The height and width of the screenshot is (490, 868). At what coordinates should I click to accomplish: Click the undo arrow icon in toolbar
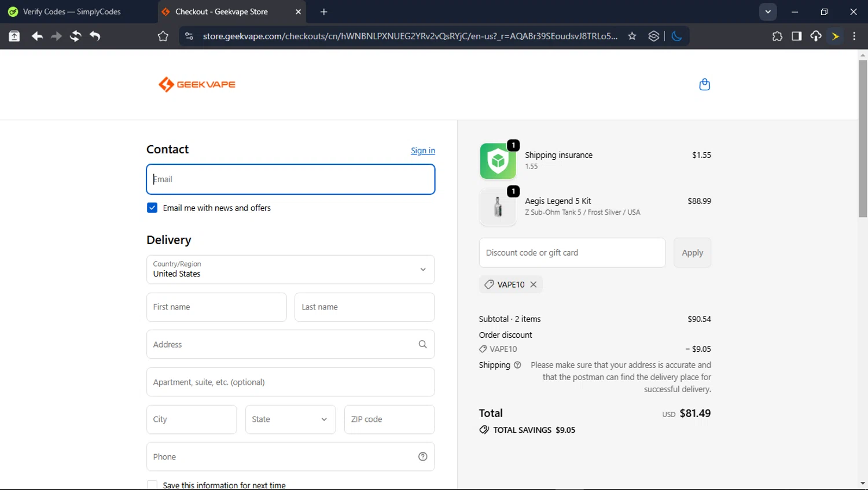click(95, 36)
